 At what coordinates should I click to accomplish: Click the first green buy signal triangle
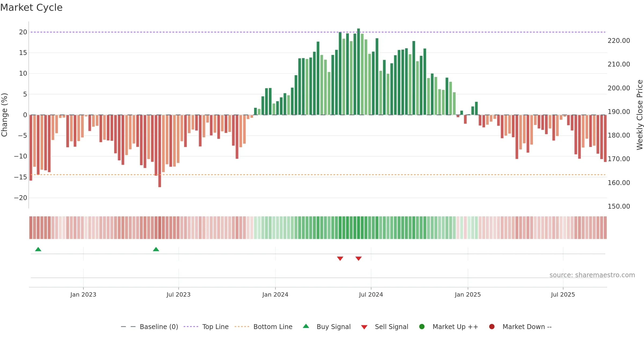(x=38, y=249)
